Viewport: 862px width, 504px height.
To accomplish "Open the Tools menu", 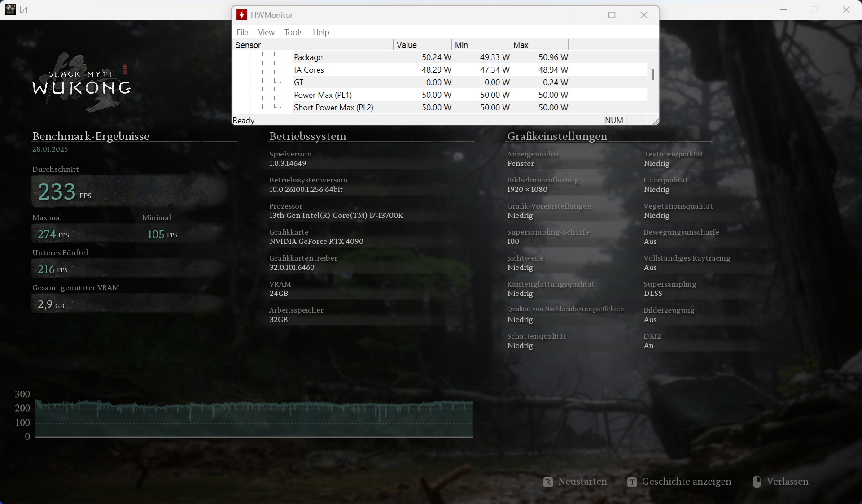I will point(293,32).
